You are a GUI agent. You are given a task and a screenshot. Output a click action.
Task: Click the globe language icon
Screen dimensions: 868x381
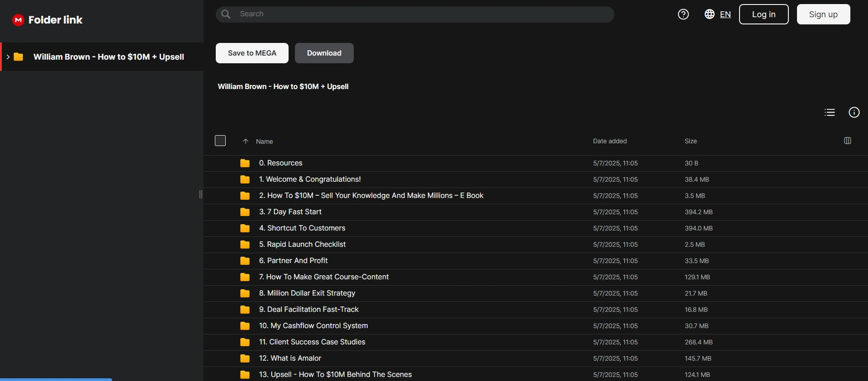point(709,14)
